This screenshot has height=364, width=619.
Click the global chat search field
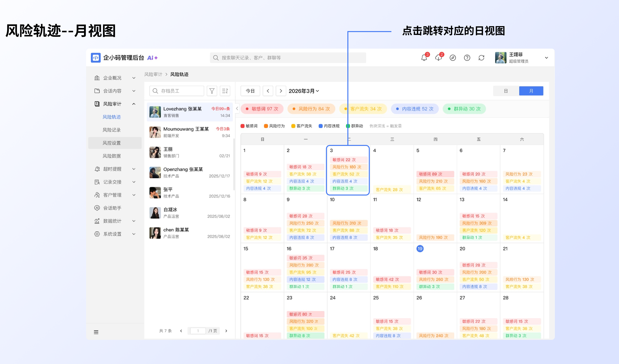[x=288, y=58]
